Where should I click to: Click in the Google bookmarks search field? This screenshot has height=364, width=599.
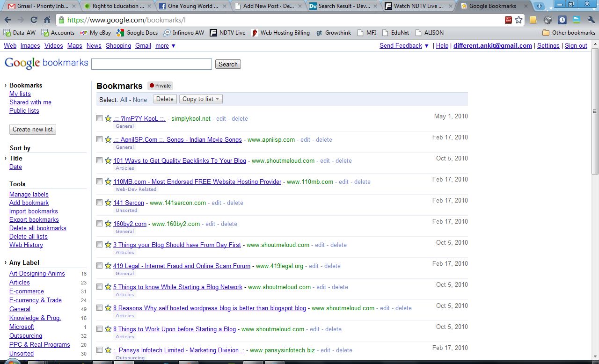[x=152, y=64]
